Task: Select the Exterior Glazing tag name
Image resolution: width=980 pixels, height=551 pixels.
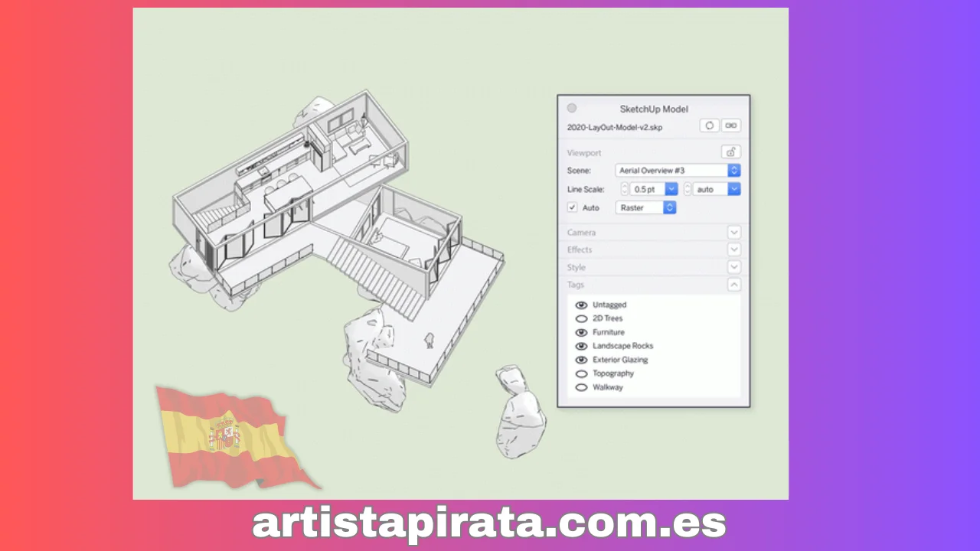Action: click(x=621, y=360)
